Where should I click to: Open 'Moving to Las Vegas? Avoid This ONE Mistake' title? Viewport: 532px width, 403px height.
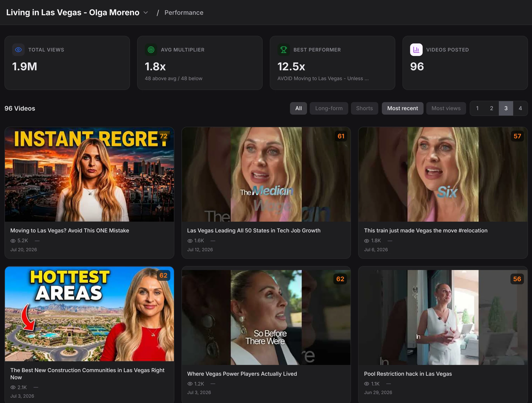coord(70,230)
